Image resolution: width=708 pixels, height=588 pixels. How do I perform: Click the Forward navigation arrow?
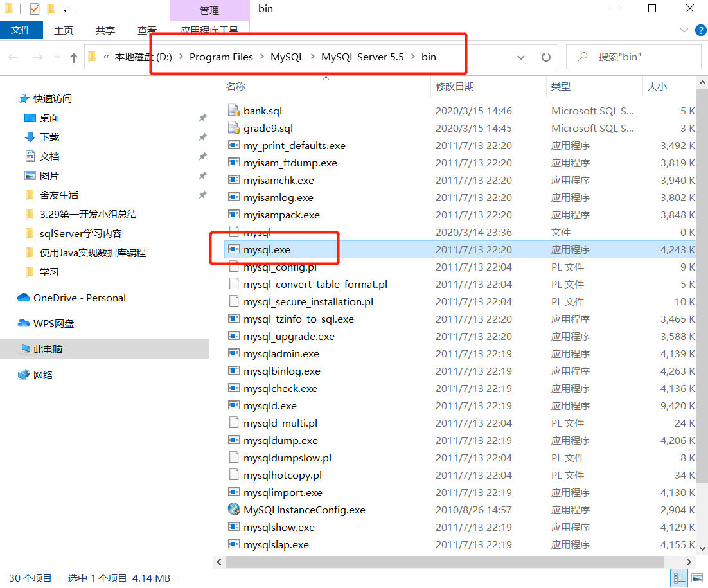39,57
